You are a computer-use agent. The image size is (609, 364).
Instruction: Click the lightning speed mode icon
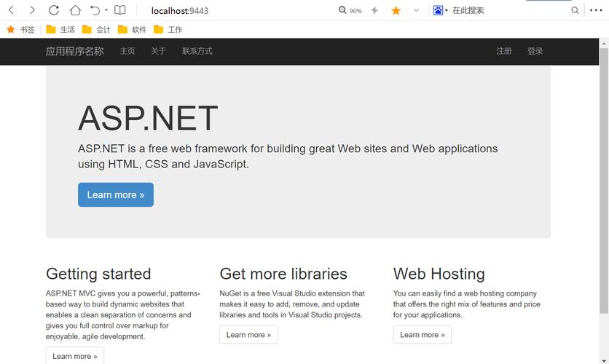tap(375, 10)
